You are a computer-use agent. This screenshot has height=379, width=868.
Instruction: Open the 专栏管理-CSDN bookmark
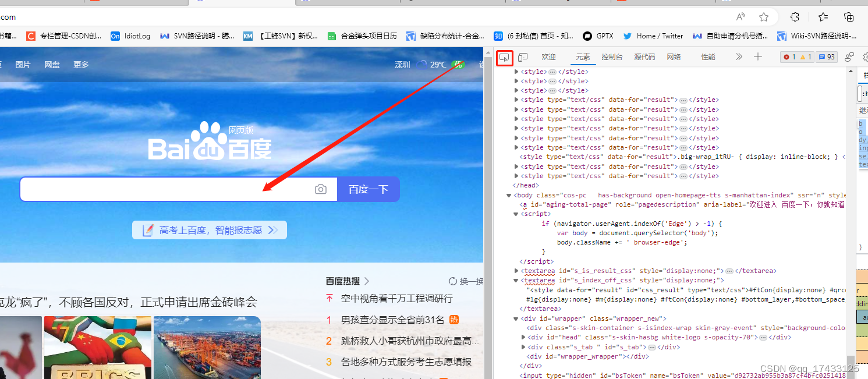pyautogui.click(x=64, y=36)
